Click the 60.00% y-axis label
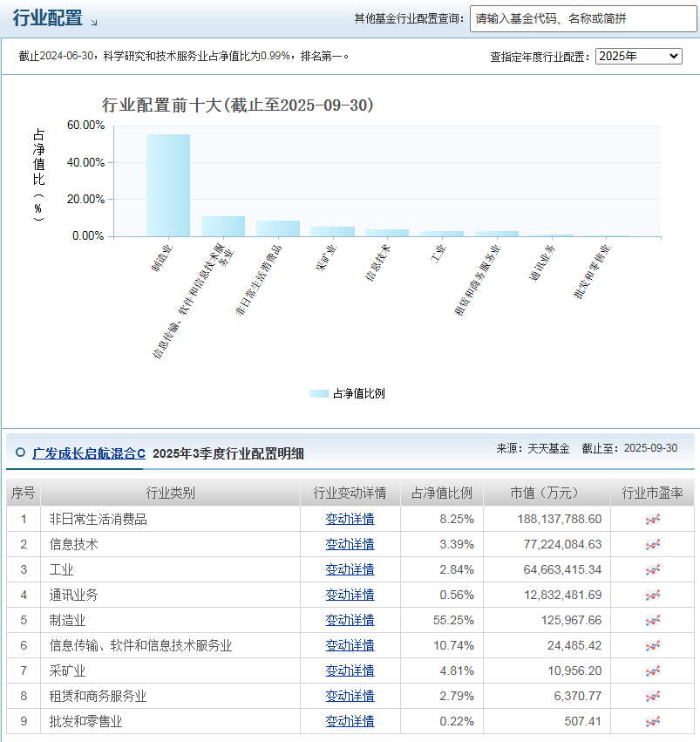This screenshot has height=742, width=700. pyautogui.click(x=85, y=126)
